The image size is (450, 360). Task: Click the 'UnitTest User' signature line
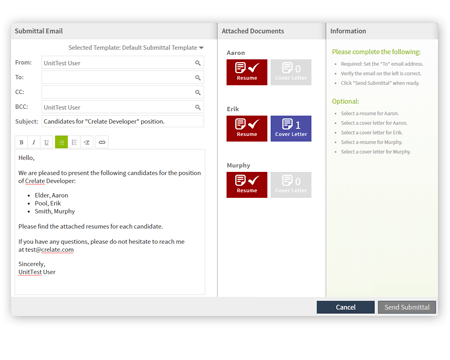37,272
